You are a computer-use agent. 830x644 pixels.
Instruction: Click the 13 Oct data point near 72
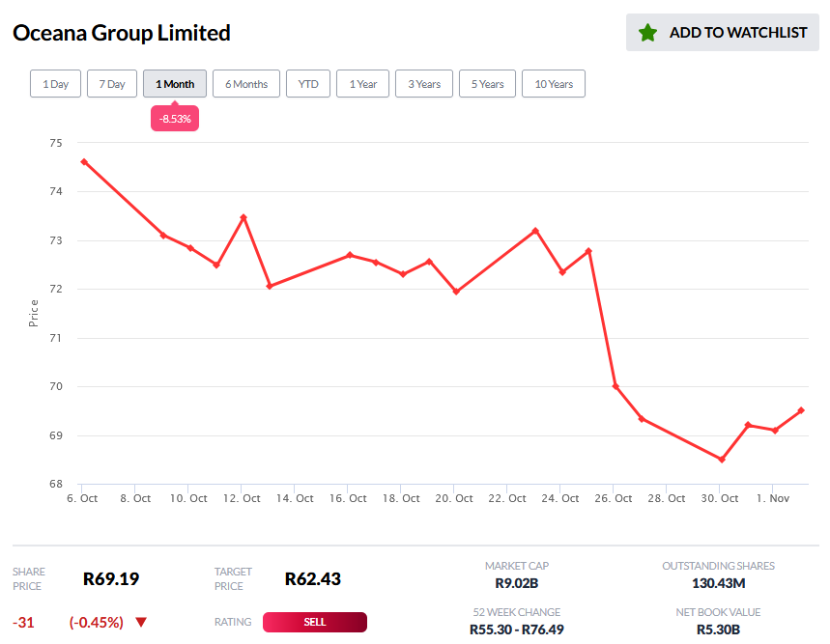(x=270, y=286)
